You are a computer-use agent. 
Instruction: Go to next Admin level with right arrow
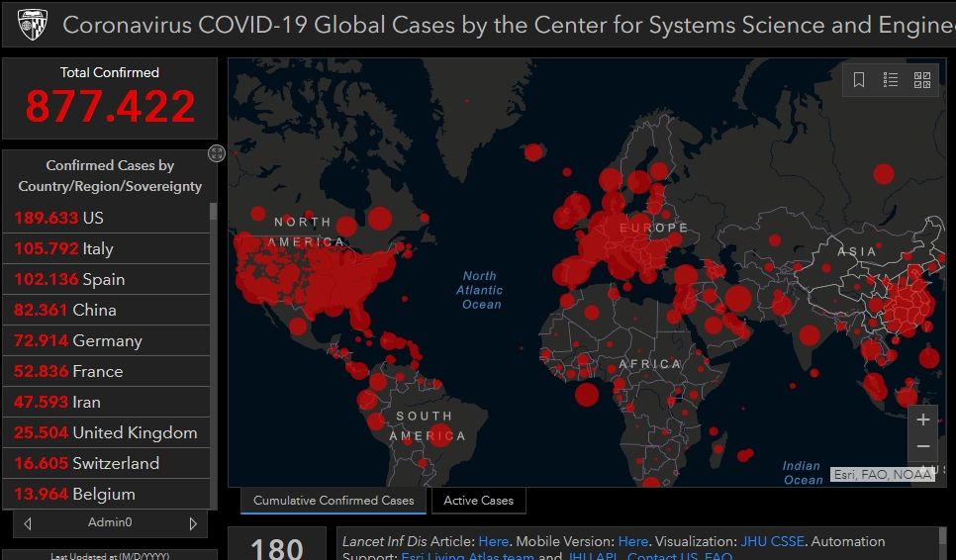193,522
